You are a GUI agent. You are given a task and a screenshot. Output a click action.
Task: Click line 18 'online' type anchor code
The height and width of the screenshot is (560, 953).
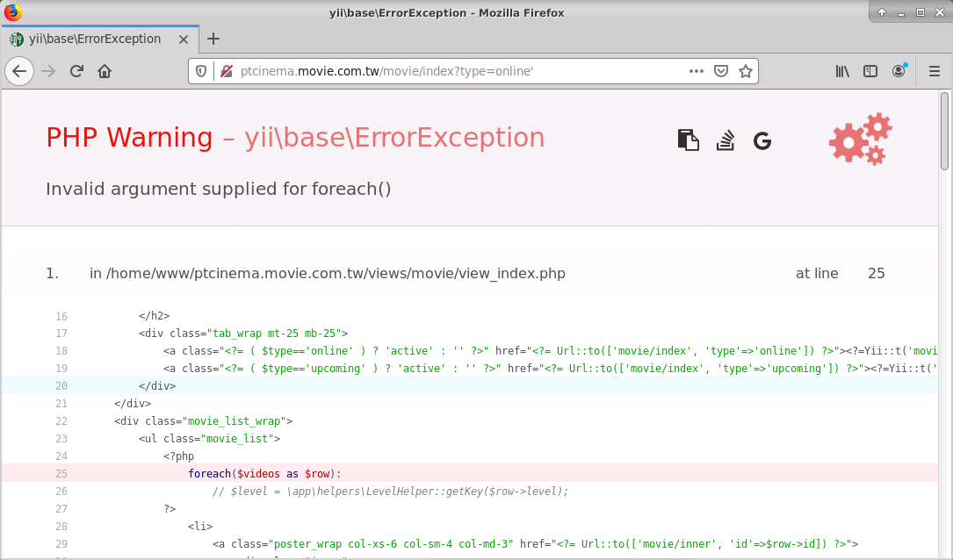550,351
